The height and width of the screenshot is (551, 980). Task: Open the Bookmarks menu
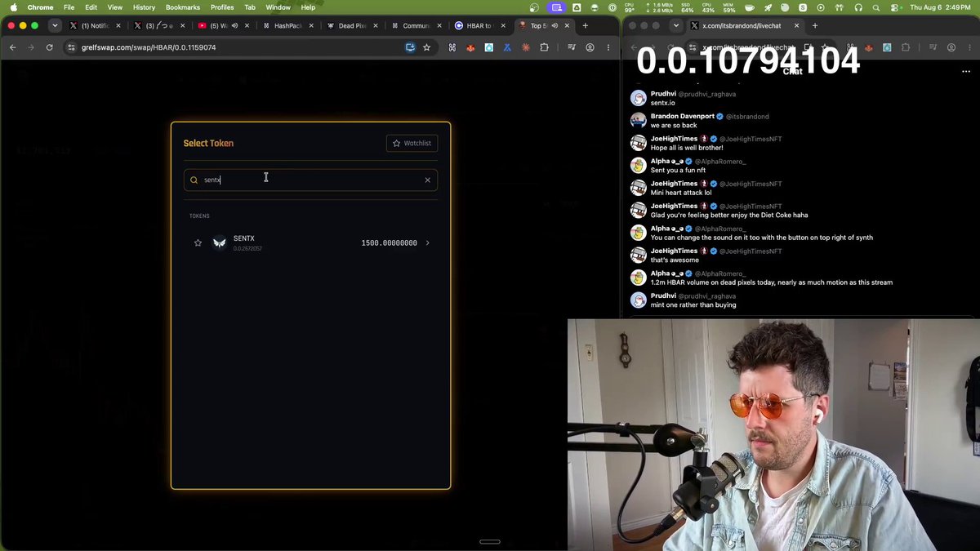(183, 7)
